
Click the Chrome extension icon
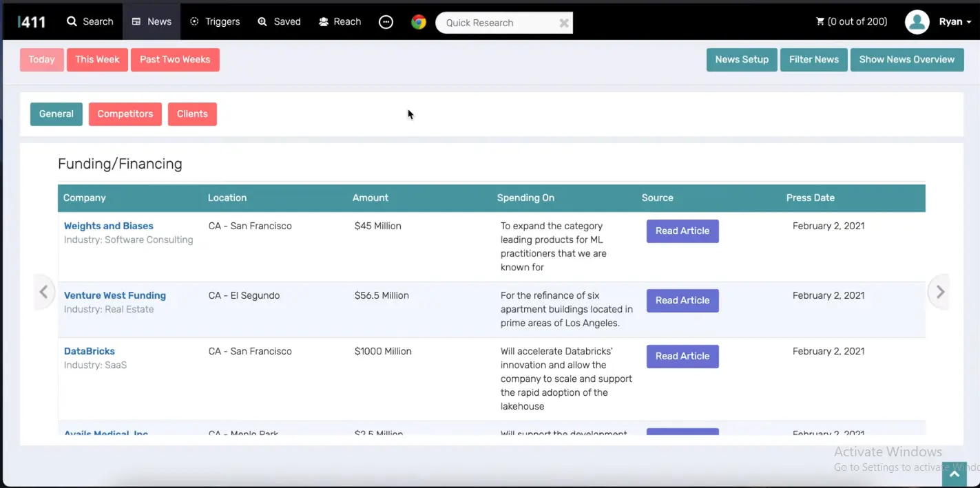coord(419,22)
